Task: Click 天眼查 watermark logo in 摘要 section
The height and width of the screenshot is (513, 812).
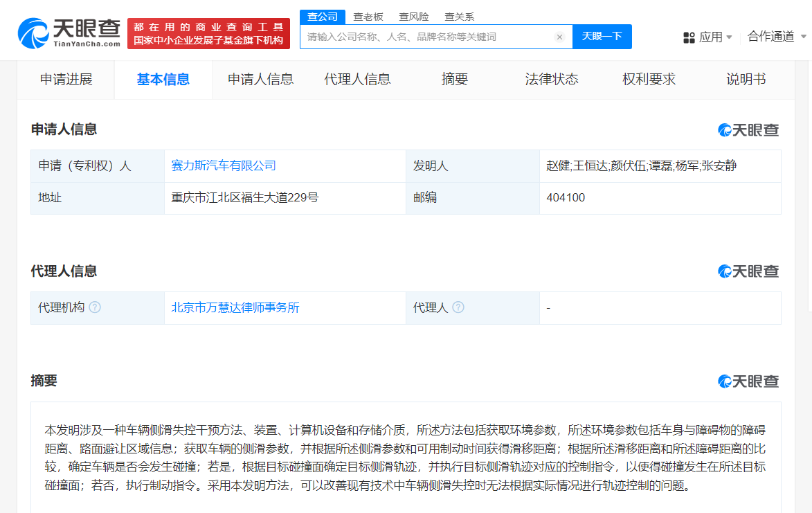Action: 748,381
